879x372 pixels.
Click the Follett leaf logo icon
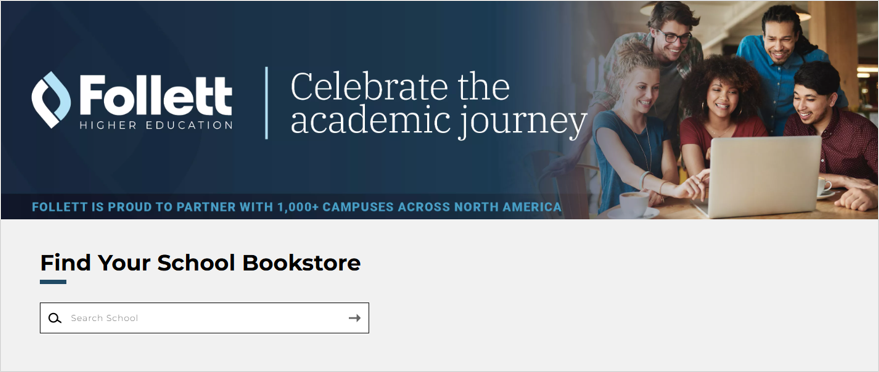[51, 100]
